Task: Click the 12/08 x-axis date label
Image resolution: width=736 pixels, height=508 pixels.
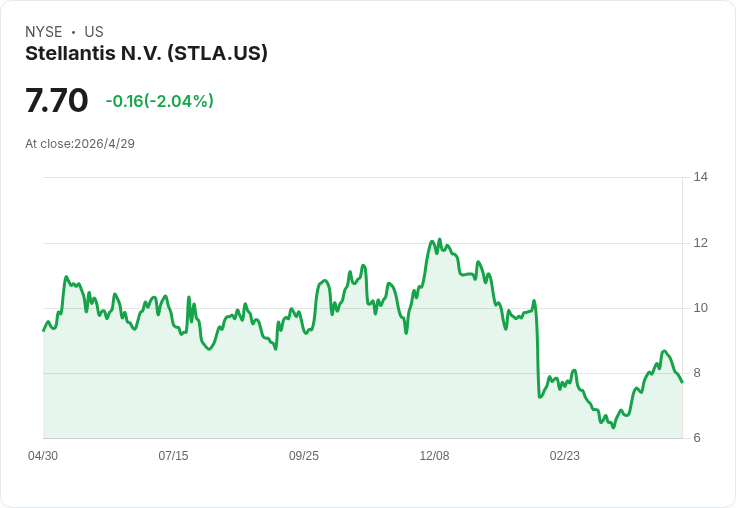Action: pyautogui.click(x=434, y=455)
